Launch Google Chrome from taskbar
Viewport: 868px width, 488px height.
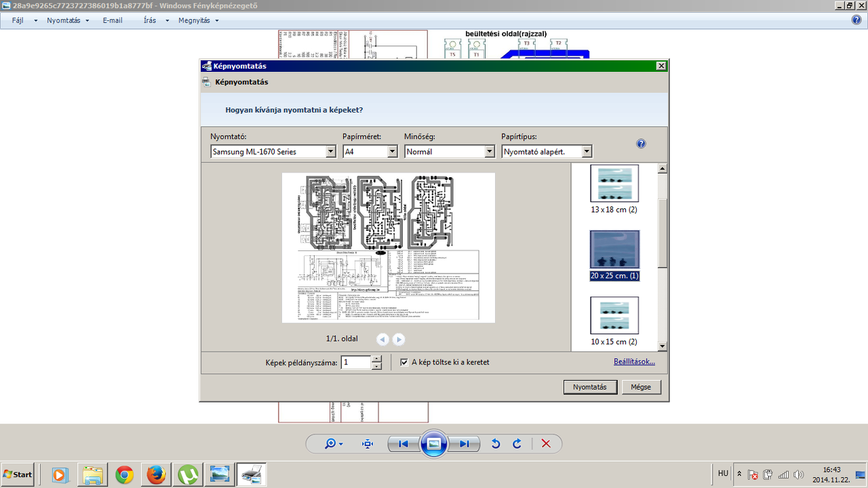124,474
